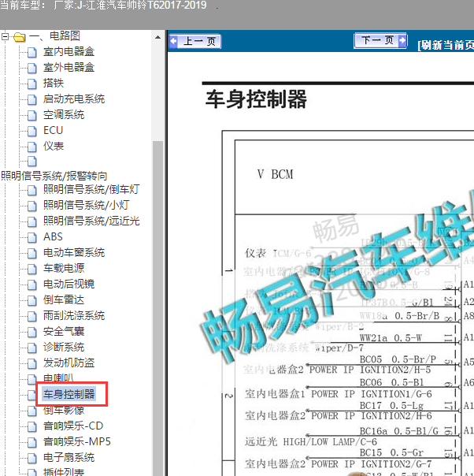
Task: Collapse the 一、电路图 tree folder
Action: tap(5, 37)
